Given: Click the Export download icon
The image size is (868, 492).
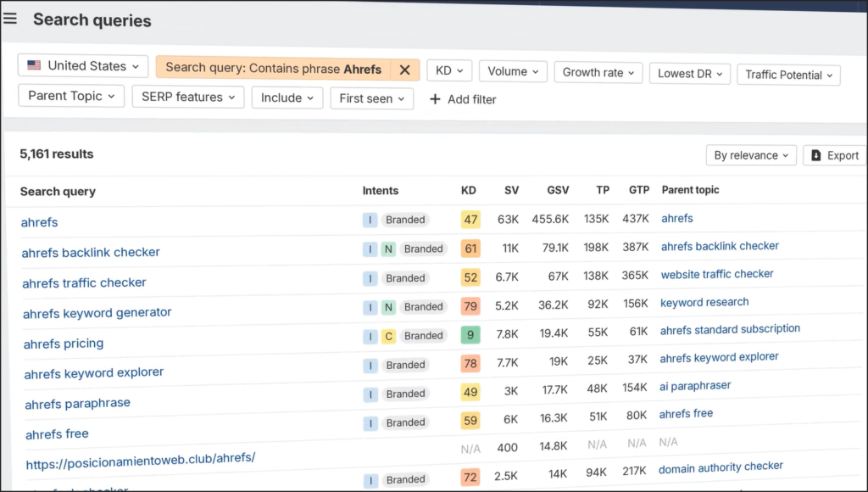Looking at the screenshot, I should 816,156.
